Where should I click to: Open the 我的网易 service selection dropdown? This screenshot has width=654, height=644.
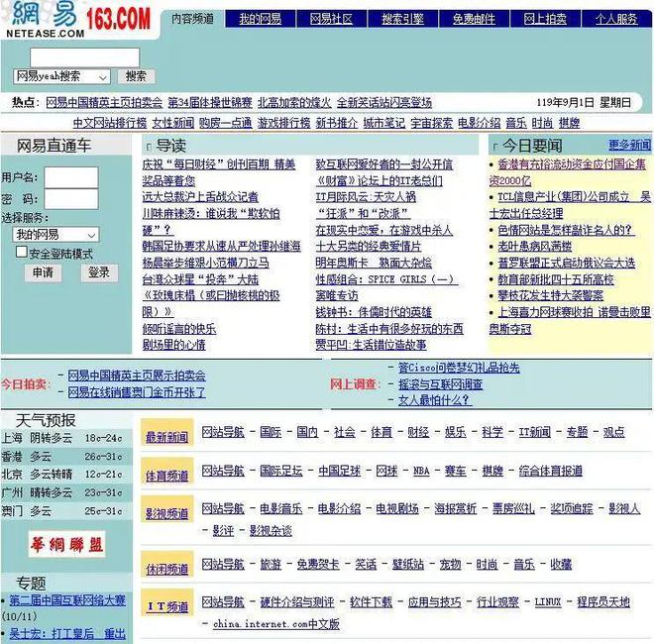(x=55, y=235)
